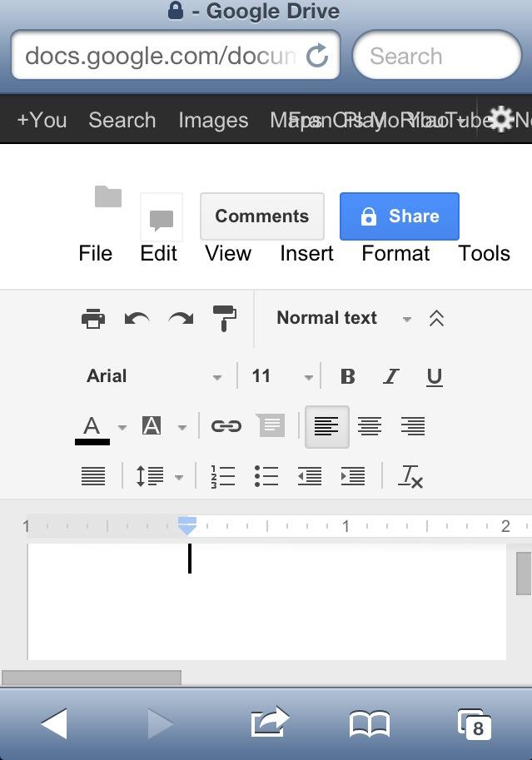Select the Paint format tool
This screenshot has width=532, height=760.
tap(224, 318)
